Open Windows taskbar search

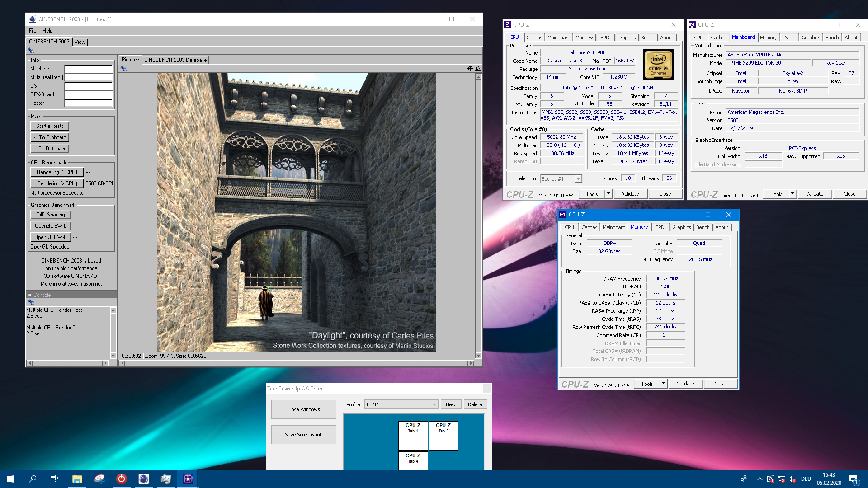pyautogui.click(x=33, y=479)
